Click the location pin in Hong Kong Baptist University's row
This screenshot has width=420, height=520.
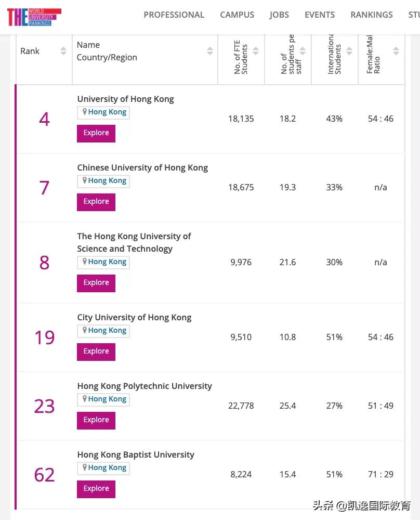pos(84,468)
